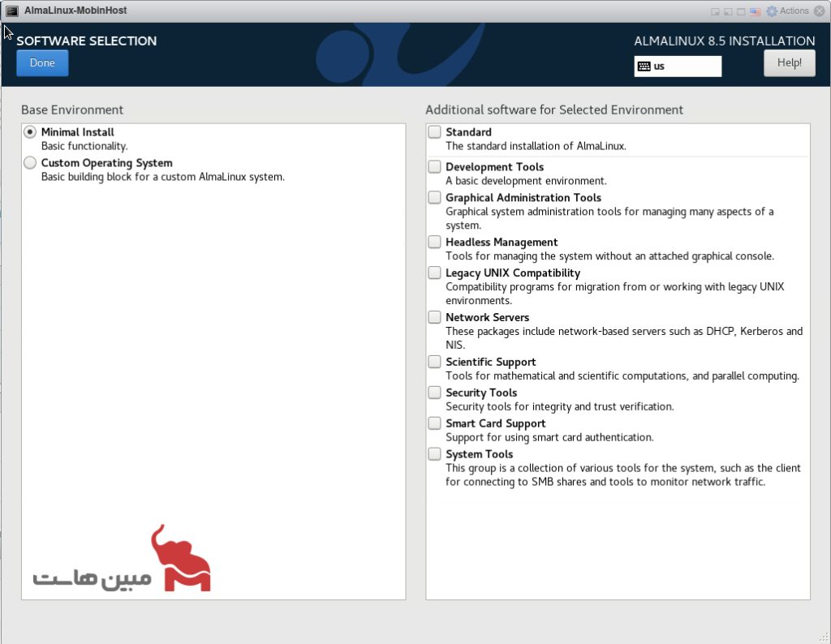Click the 'Network Servers' label text
Image resolution: width=831 pixels, height=644 pixels.
pos(487,317)
